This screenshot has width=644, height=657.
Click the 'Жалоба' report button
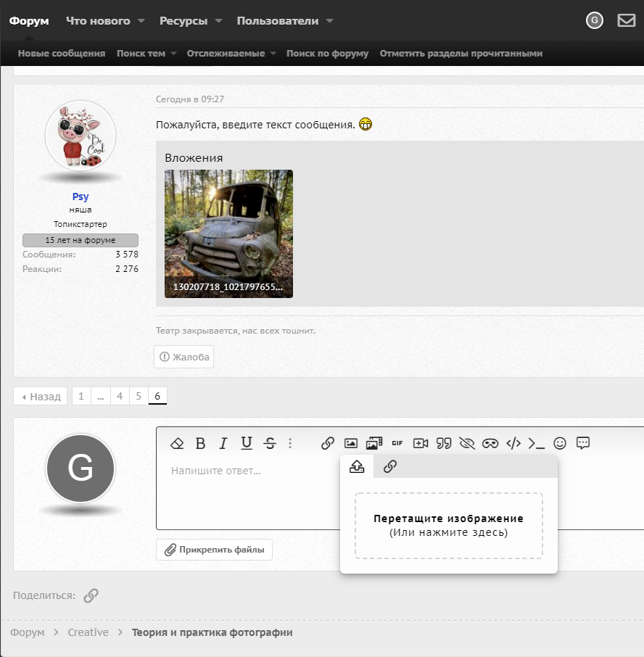coord(184,357)
